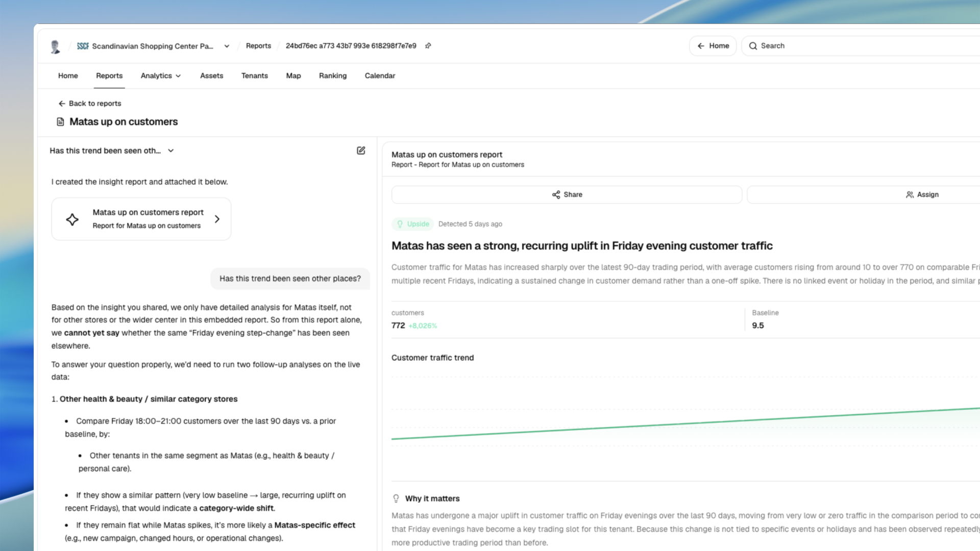Click the user avatar in the header
This screenshot has width=980, height=551.
pos(55,46)
